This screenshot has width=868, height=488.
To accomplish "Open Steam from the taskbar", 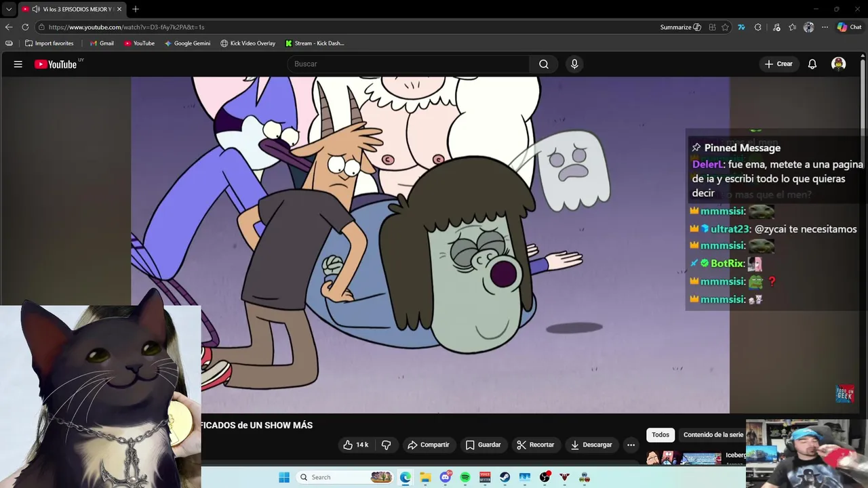I will point(505,477).
